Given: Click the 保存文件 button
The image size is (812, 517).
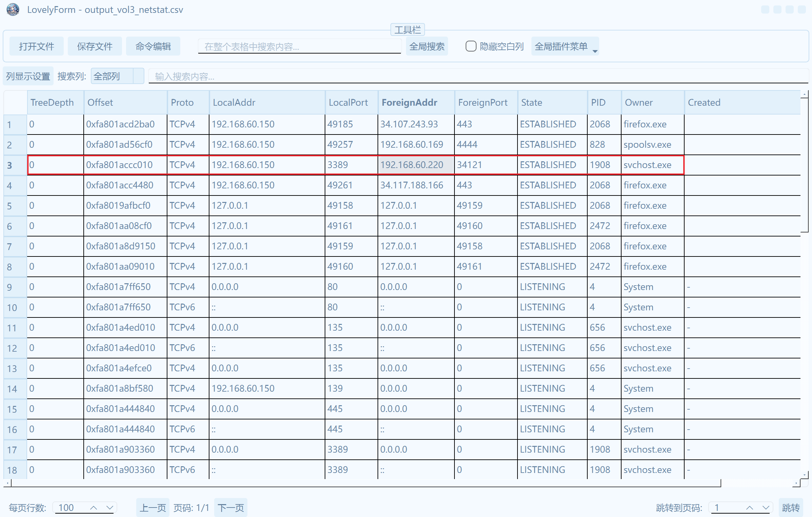Looking at the screenshot, I should [95, 46].
